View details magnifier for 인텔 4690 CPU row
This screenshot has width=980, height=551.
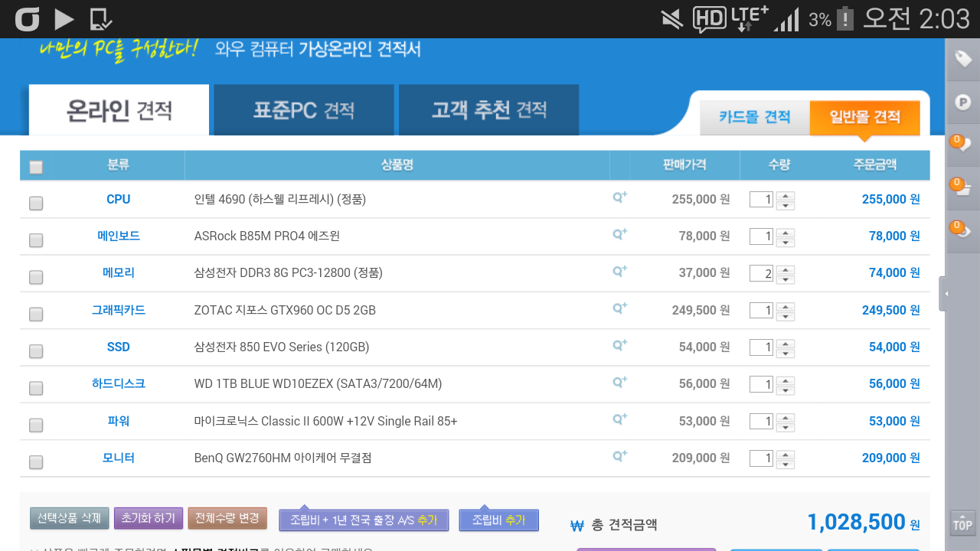pyautogui.click(x=619, y=197)
